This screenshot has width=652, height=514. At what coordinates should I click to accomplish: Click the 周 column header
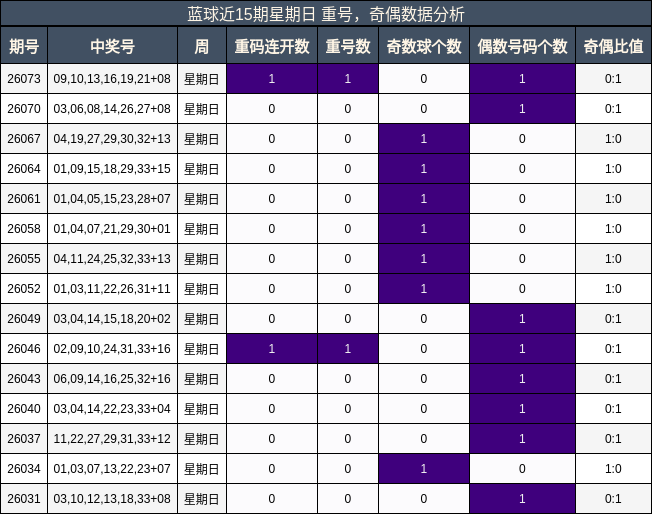click(x=202, y=45)
